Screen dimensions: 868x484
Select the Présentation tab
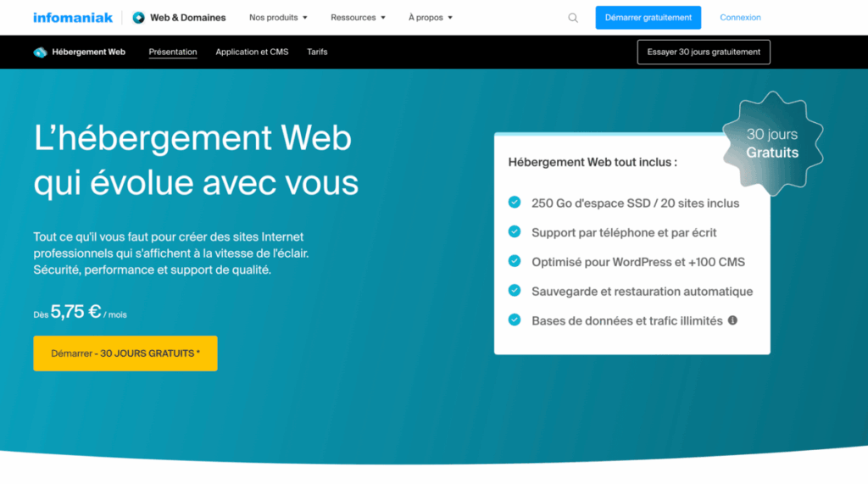(x=173, y=52)
